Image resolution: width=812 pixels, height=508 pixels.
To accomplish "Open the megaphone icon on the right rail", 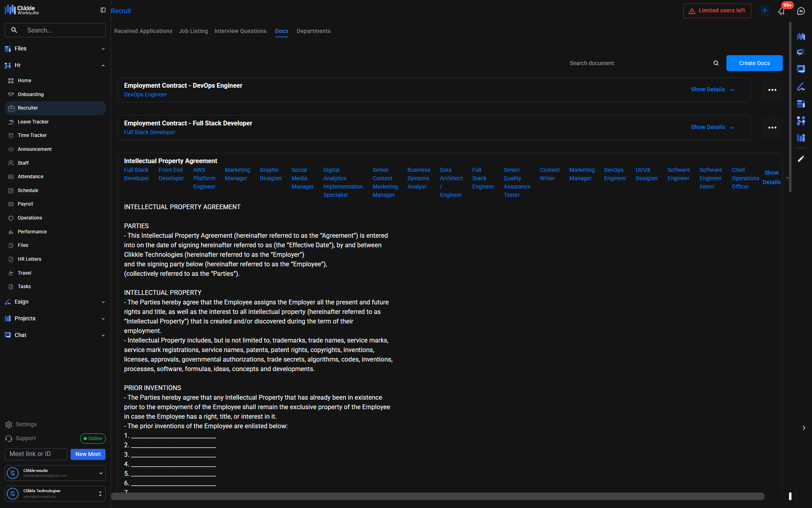I will [x=801, y=52].
